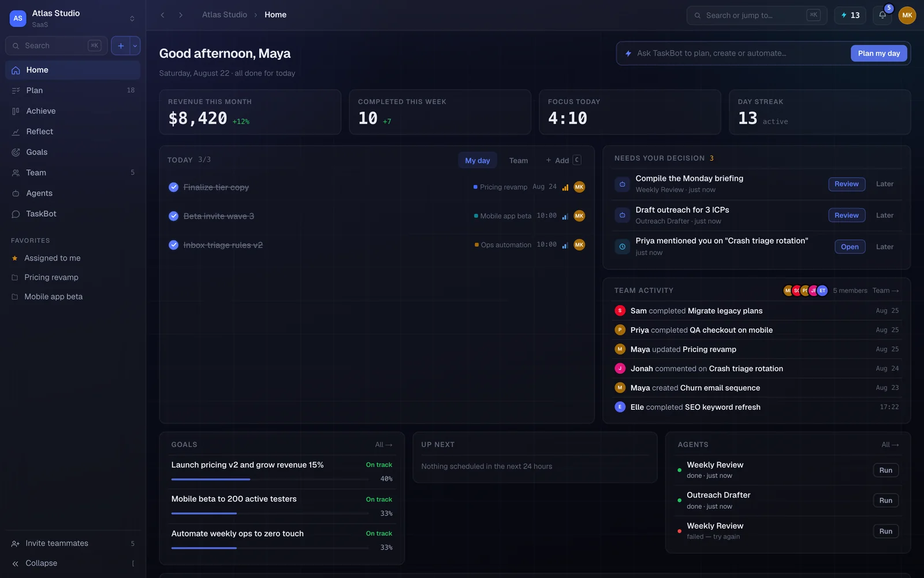
Task: Click the MK profile avatar in top bar
Action: pos(907,15)
